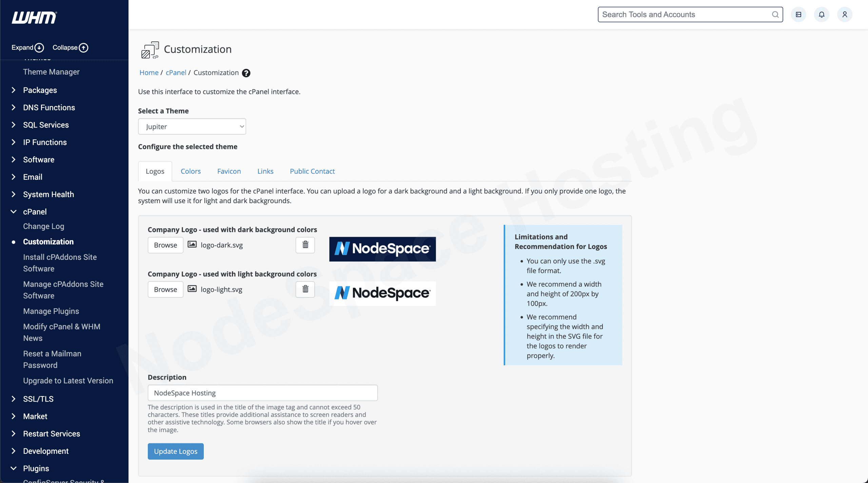Click the Expand all arrow icon
Image resolution: width=868 pixels, height=483 pixels.
[x=39, y=48]
